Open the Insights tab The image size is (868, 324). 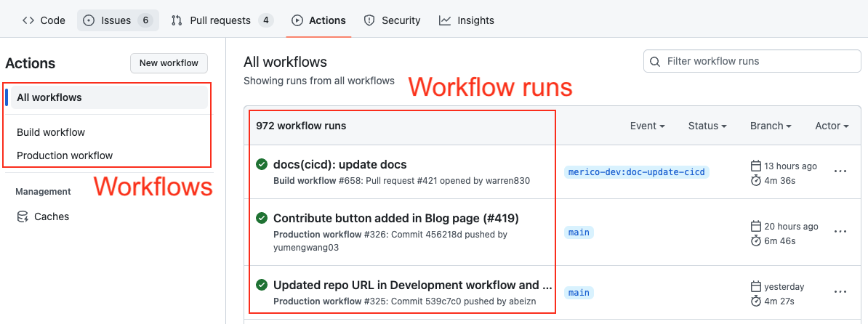coord(467,20)
